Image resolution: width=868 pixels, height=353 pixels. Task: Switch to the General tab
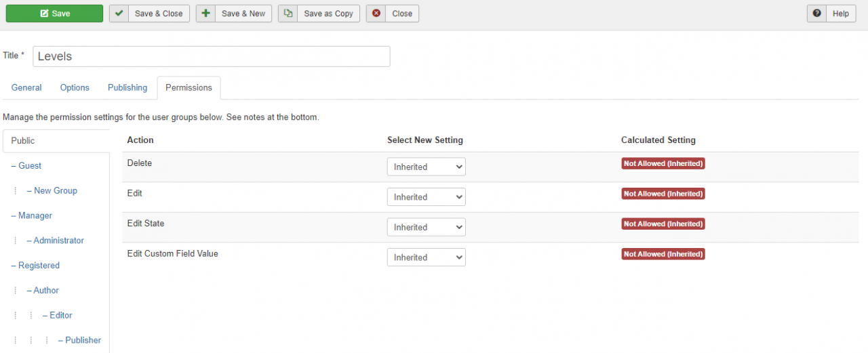click(x=26, y=88)
